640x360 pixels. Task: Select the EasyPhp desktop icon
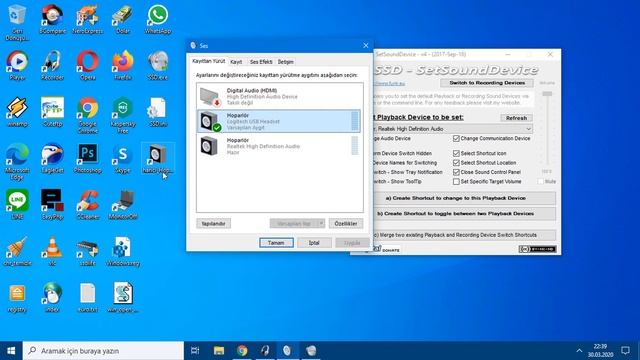[x=52, y=204]
